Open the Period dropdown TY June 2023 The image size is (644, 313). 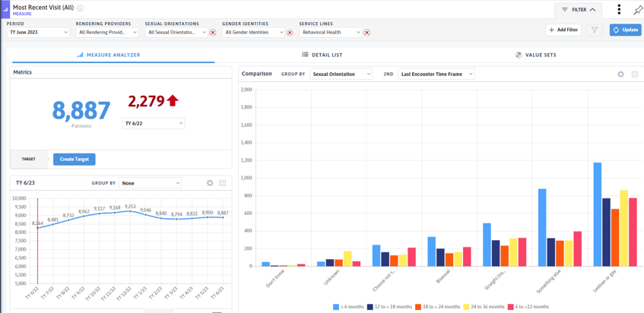[x=38, y=32]
